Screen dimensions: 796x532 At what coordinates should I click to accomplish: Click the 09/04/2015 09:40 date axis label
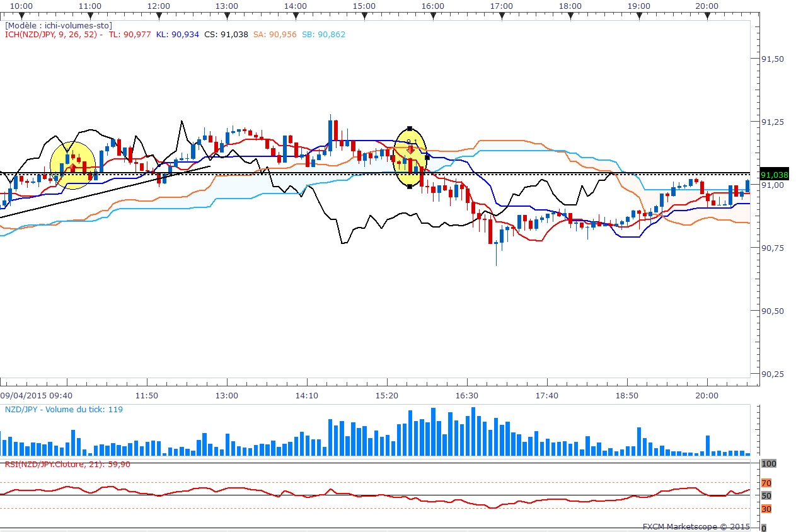[x=36, y=395]
